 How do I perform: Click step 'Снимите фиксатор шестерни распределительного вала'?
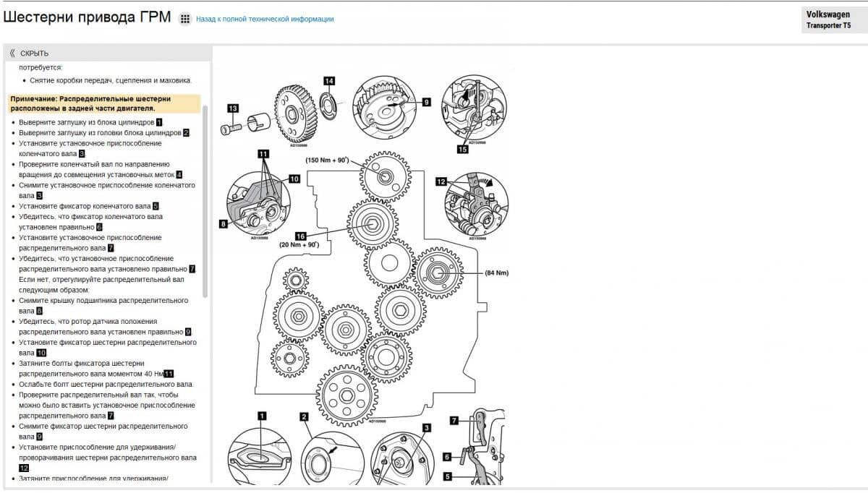click(x=103, y=432)
